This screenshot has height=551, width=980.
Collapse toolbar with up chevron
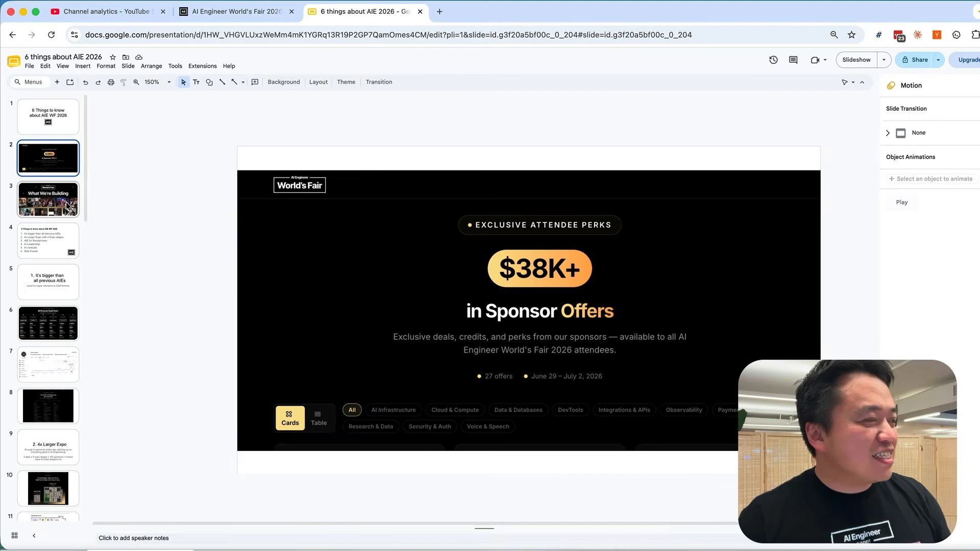click(x=863, y=82)
